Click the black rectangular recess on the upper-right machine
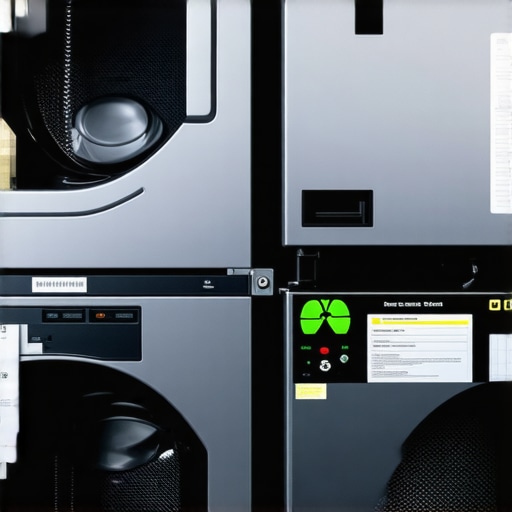The image size is (512, 512). 337,208
